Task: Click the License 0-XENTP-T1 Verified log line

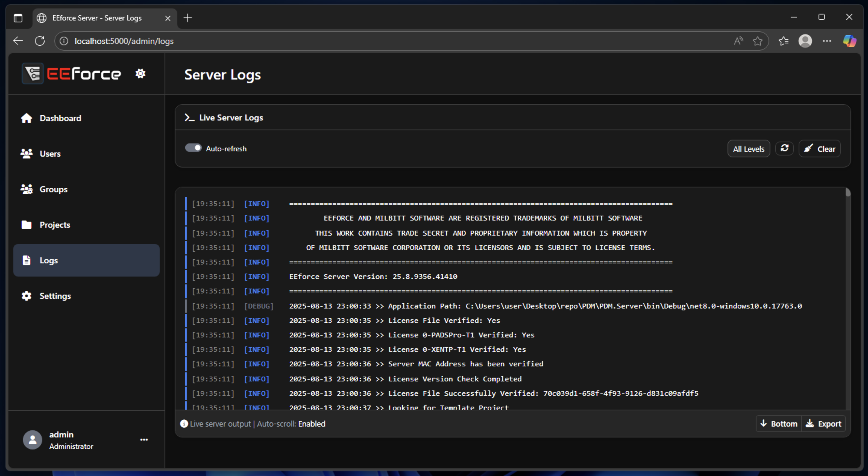Action: [407, 349]
